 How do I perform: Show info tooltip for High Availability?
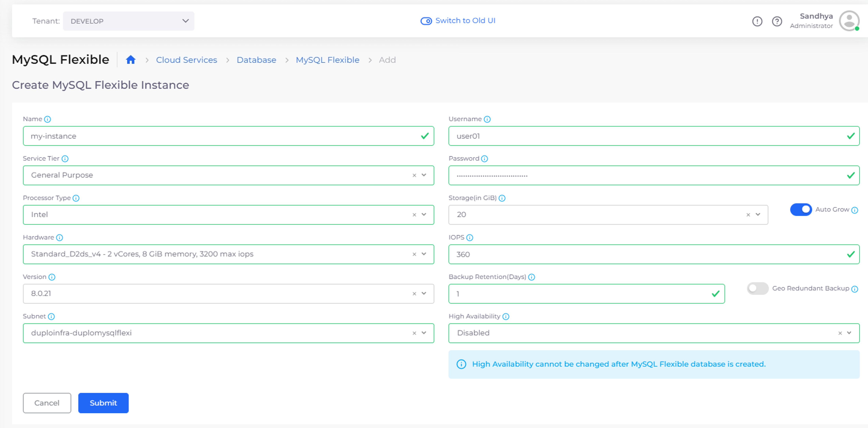[506, 317]
